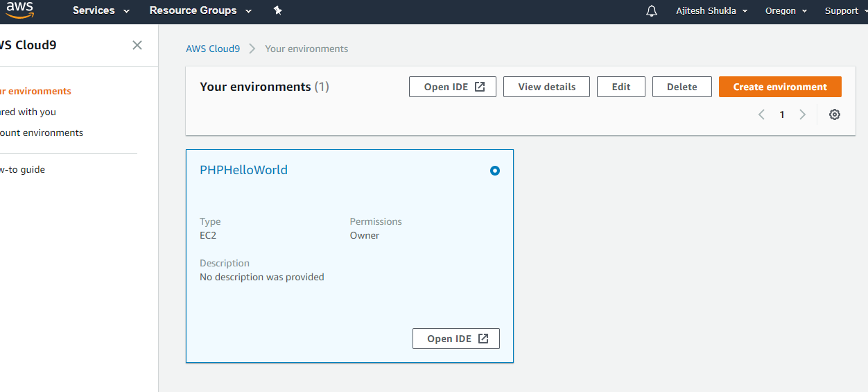868x392 pixels.
Task: Open the Support menu
Action: pyautogui.click(x=846, y=10)
